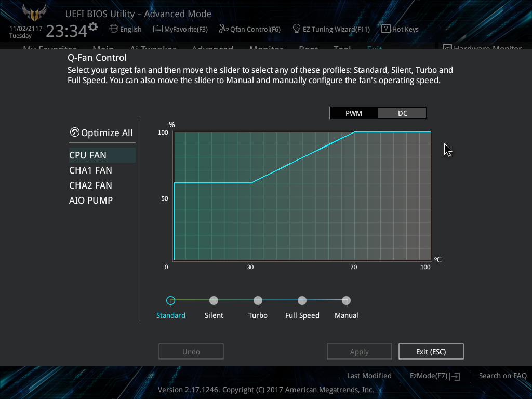
Task: Click Optimize All text
Action: [107, 132]
